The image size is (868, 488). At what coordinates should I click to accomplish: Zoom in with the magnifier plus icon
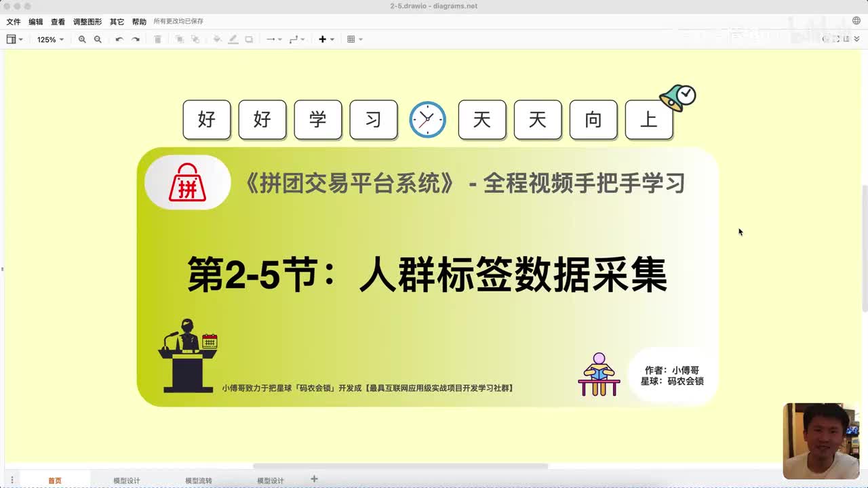(82, 39)
